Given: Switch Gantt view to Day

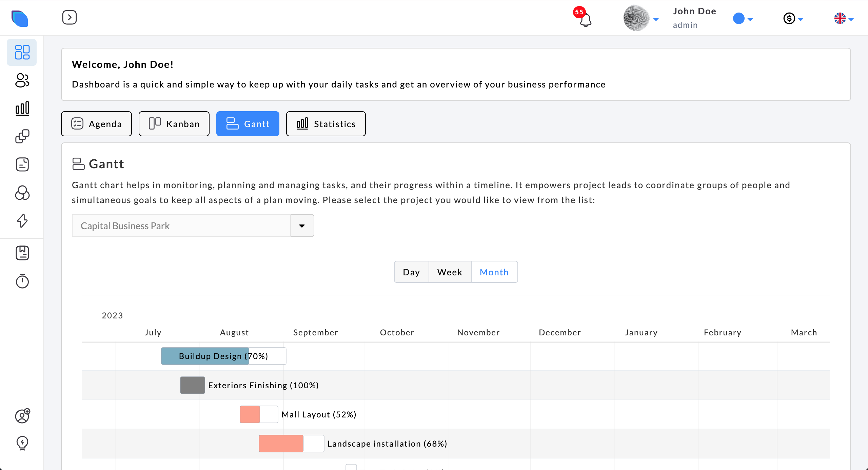Looking at the screenshot, I should [x=411, y=272].
